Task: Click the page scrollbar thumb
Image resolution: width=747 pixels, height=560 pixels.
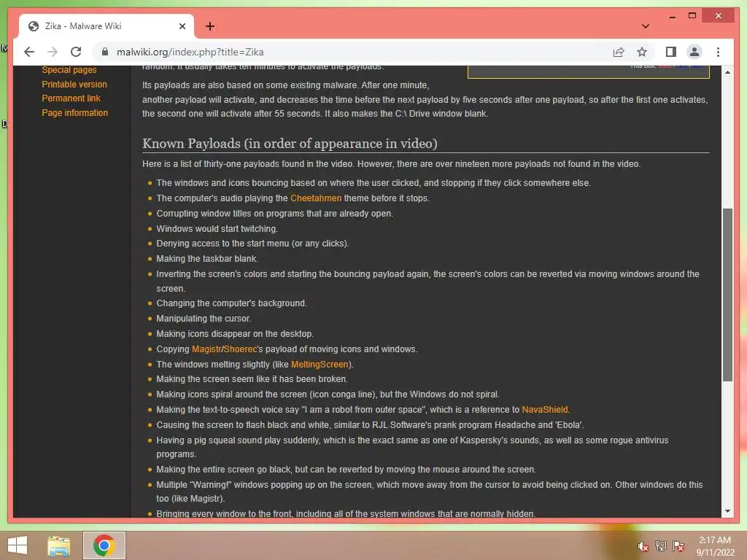Action: point(727,295)
